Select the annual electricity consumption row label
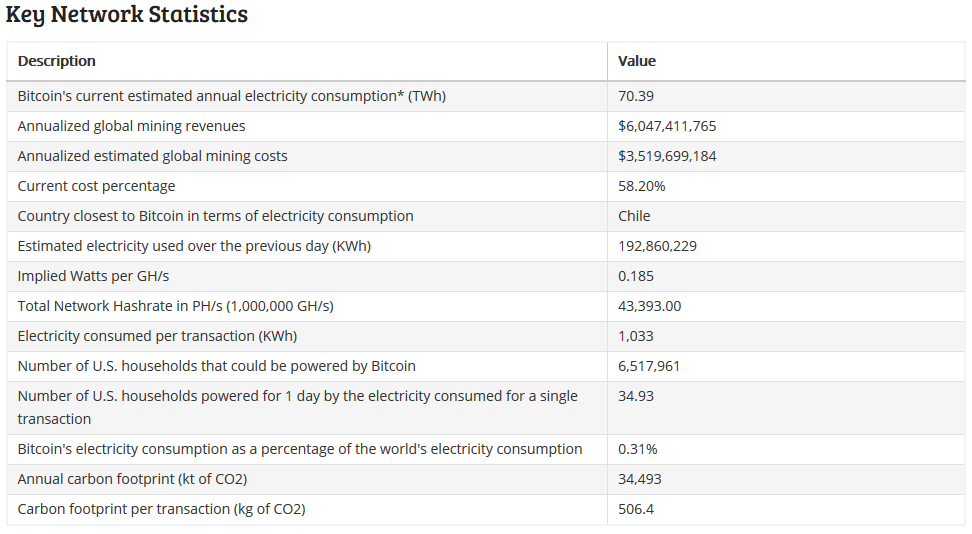 [x=231, y=96]
